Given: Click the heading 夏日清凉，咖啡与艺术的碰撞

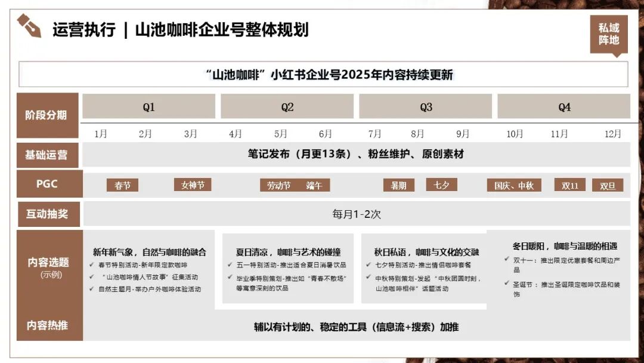Looking at the screenshot, I should click(x=289, y=252).
